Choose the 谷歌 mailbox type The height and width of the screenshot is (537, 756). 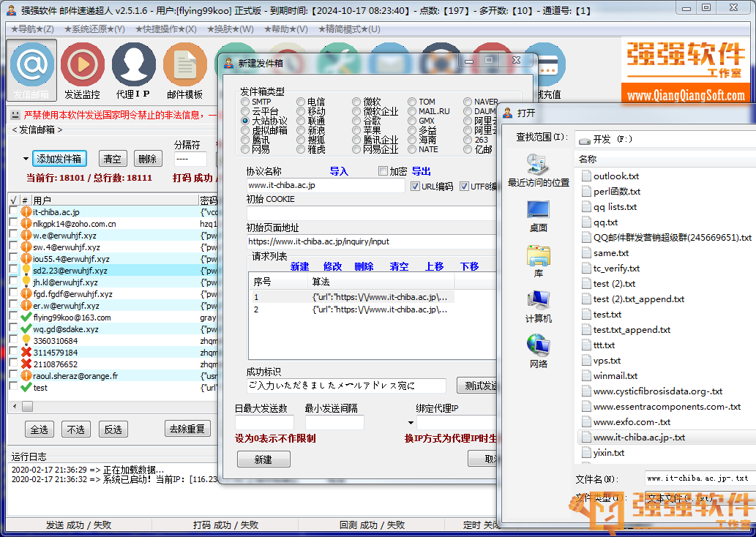[356, 121]
